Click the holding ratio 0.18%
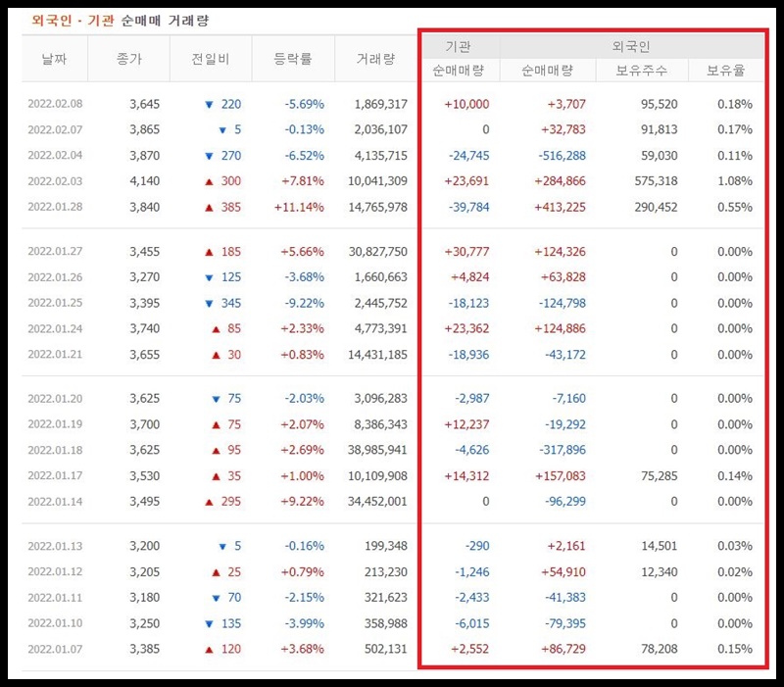This screenshot has height=687, width=784. [x=734, y=104]
